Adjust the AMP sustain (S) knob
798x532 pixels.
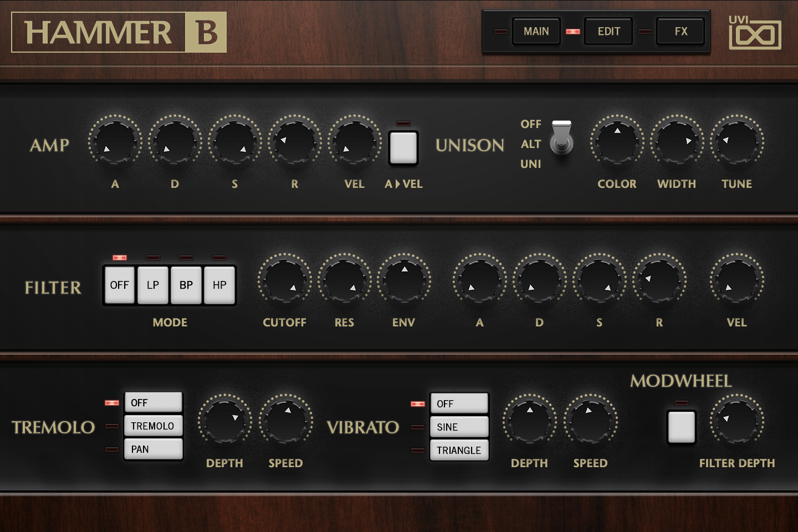pyautogui.click(x=234, y=142)
